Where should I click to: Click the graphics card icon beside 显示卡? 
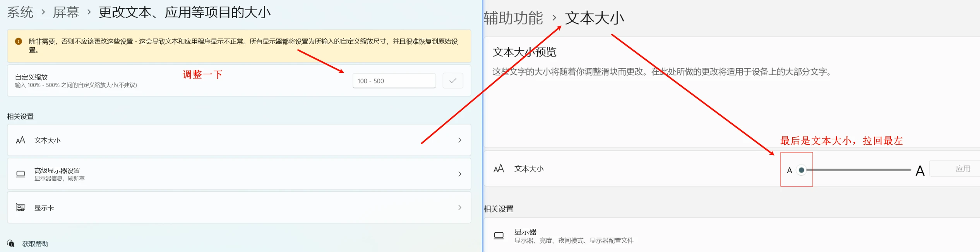tap(21, 207)
